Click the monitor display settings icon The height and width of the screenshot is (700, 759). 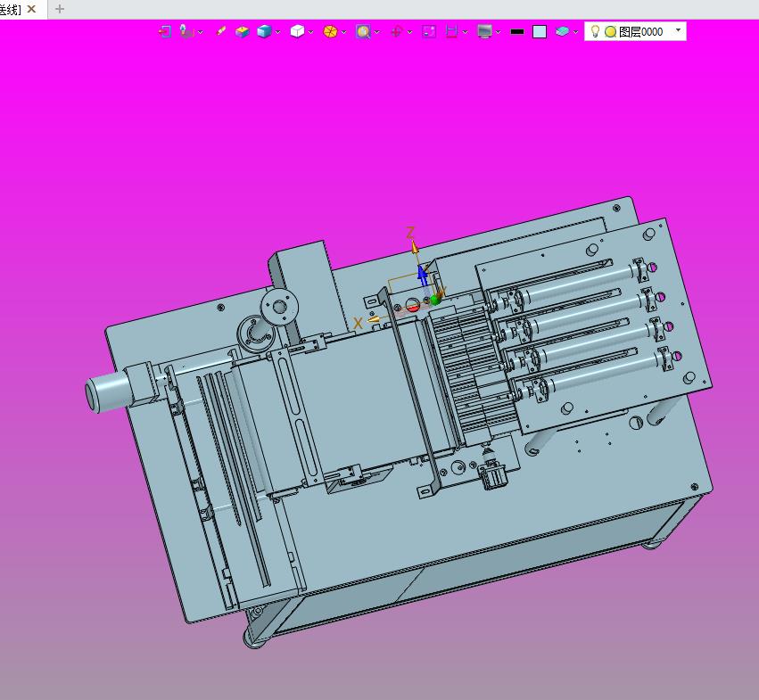click(484, 32)
